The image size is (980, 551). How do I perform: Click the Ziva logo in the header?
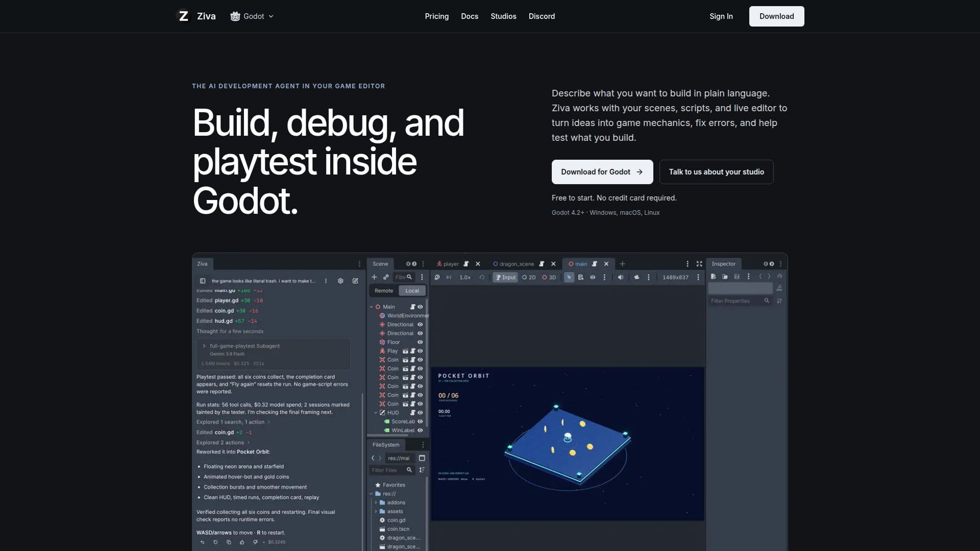[196, 16]
